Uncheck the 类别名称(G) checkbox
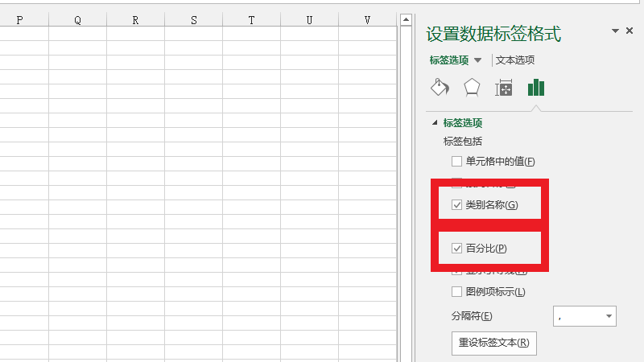The width and height of the screenshot is (644, 362). click(x=457, y=205)
